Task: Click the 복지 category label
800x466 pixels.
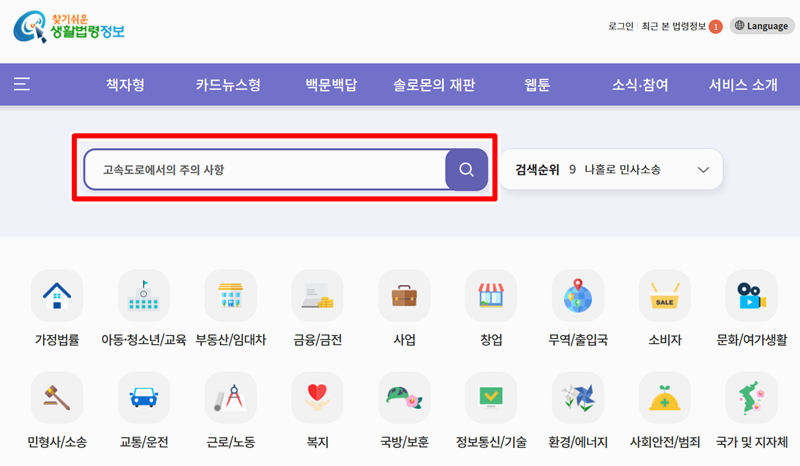Action: tap(317, 442)
